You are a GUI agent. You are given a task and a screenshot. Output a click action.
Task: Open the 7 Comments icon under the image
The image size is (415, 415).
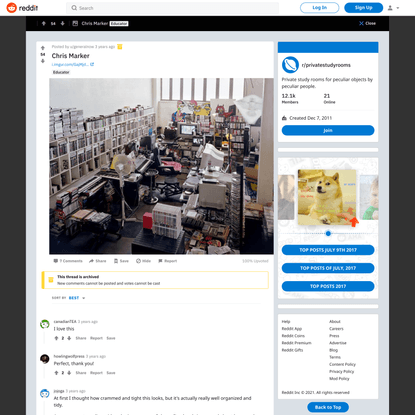(x=56, y=261)
